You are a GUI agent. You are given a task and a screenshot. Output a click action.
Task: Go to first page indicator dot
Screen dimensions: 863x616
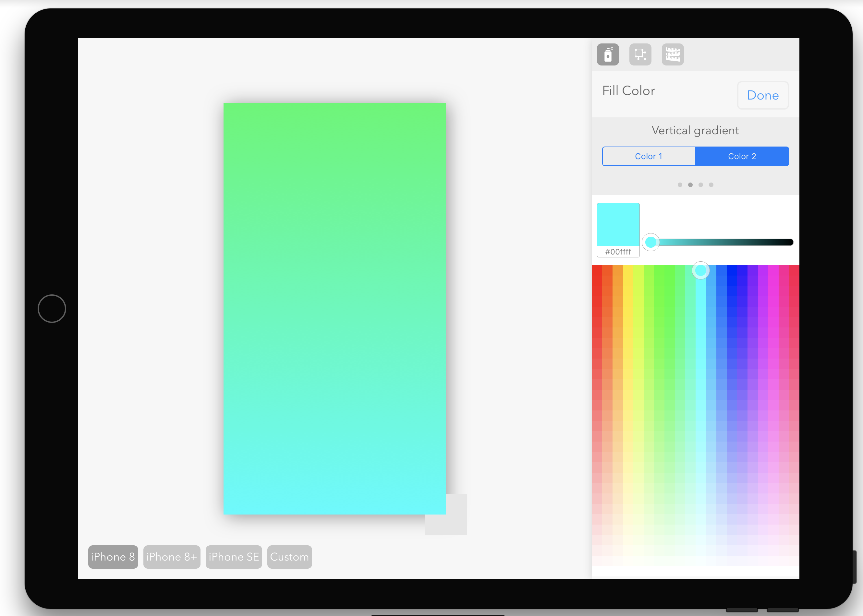coord(680,185)
